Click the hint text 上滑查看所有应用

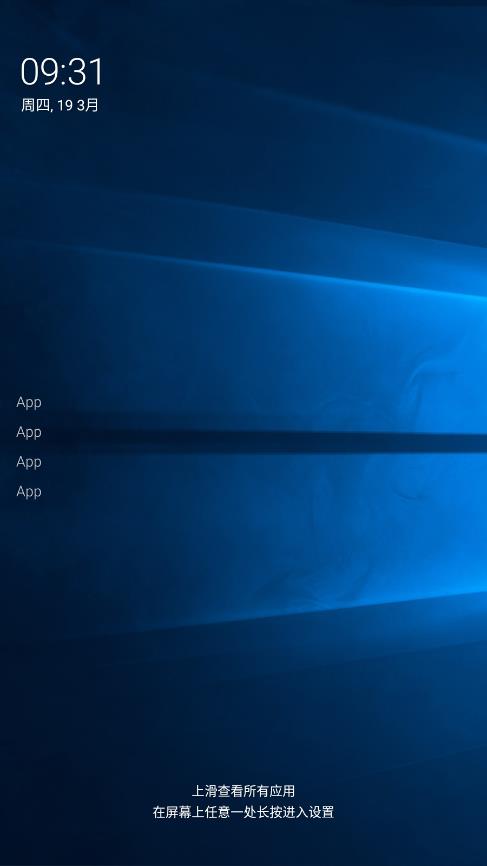pos(244,791)
